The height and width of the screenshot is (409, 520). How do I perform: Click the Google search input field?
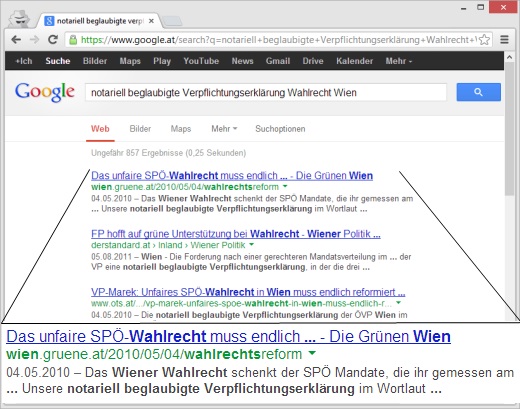[266, 92]
